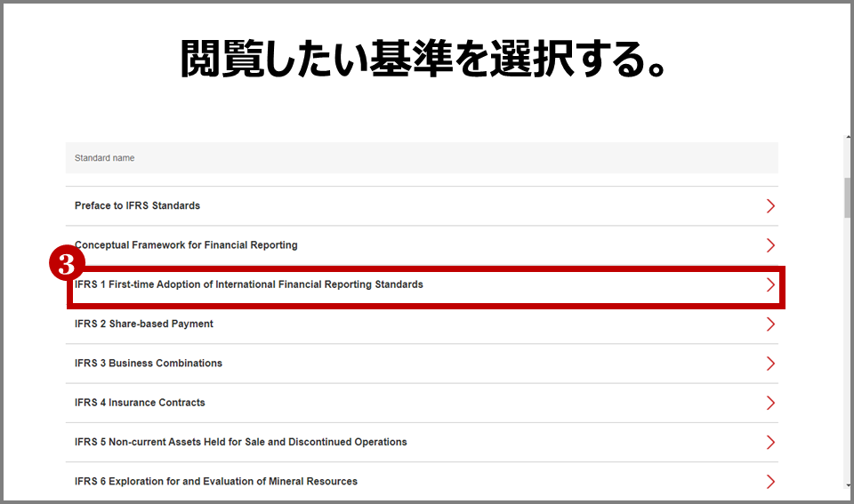Open IFRS 3 Business Combinations
This screenshot has width=854, height=504.
[149, 363]
